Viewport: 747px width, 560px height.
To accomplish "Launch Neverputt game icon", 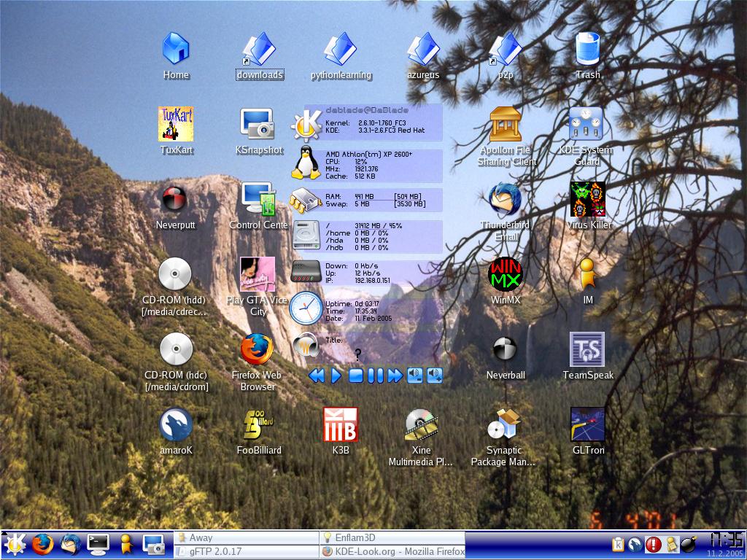I will (174, 198).
